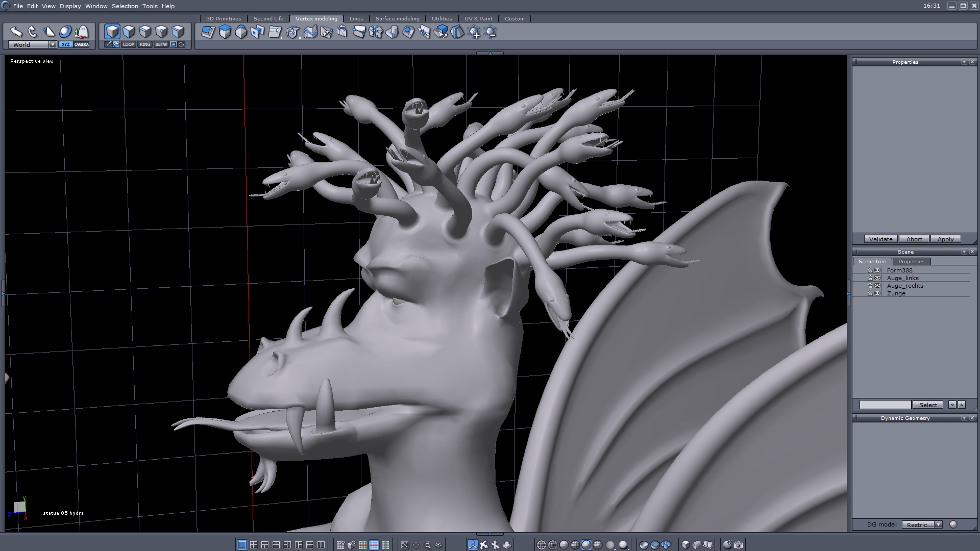Click the LOOP selection button
The width and height of the screenshot is (980, 551).
pyautogui.click(x=128, y=44)
